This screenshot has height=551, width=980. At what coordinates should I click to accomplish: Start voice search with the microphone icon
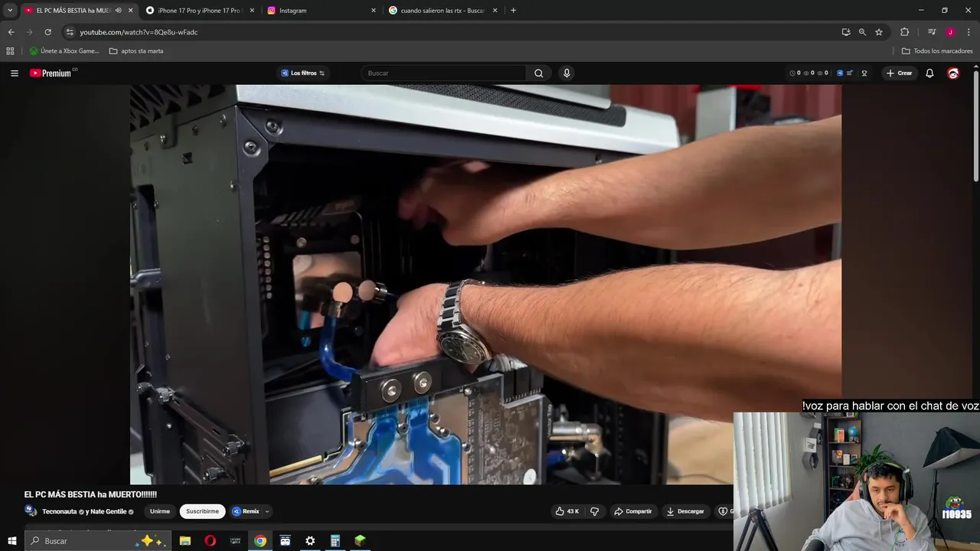pyautogui.click(x=567, y=73)
